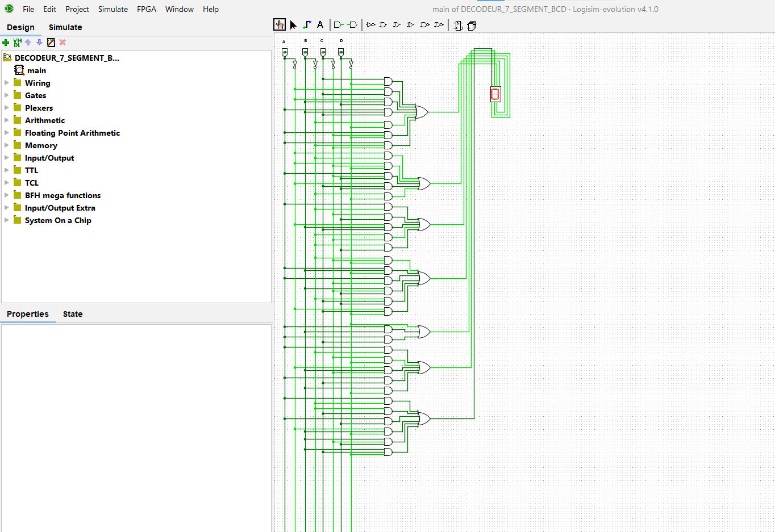Click the Logisim app logo icon

coord(9,9)
